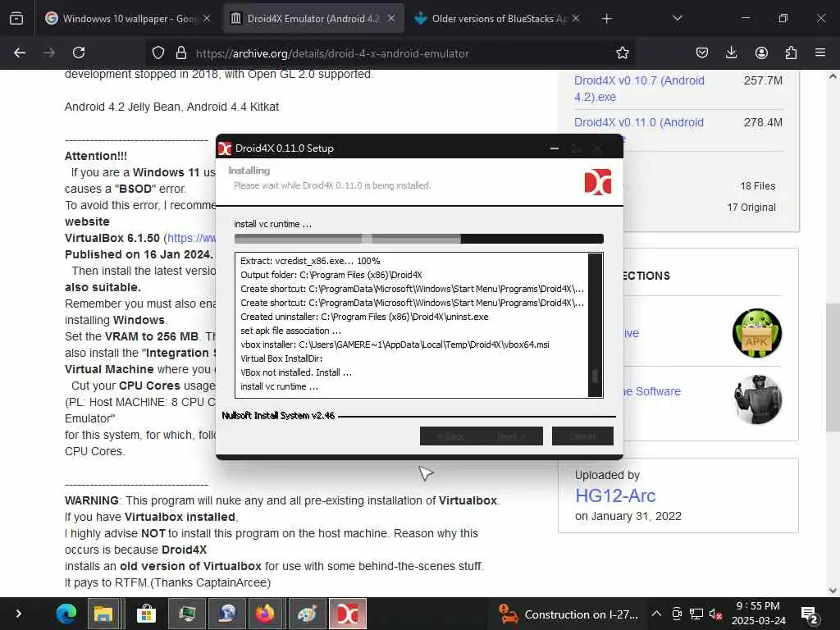This screenshot has width=840, height=630.
Task: Open Firefox downloads panel
Action: (x=731, y=52)
